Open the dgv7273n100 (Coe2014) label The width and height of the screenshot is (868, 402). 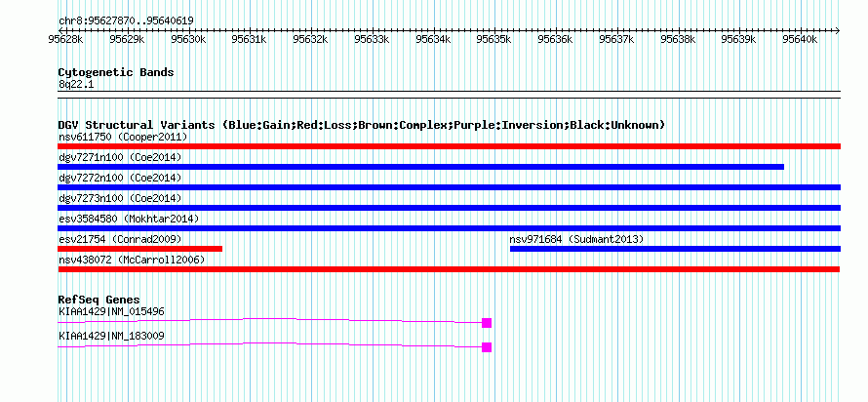tap(120, 198)
